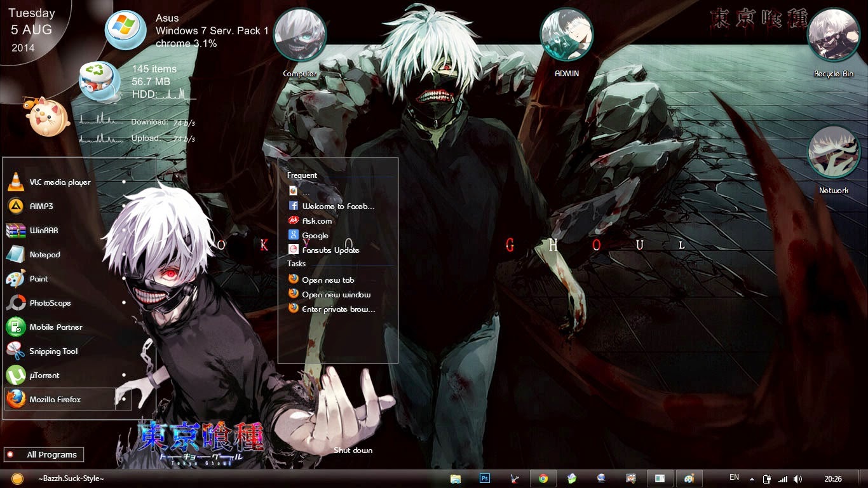This screenshot has width=868, height=488.
Task: Open 'Welcome to Faceb...' frequent item
Action: pyautogui.click(x=331, y=207)
